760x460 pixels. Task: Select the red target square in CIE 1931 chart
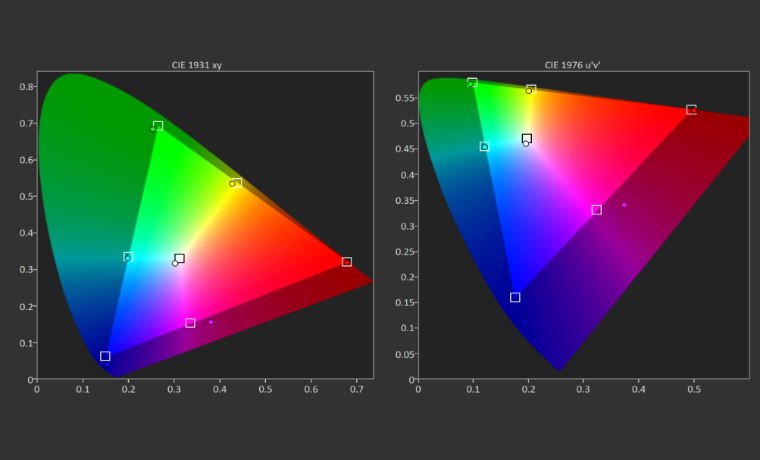(347, 262)
